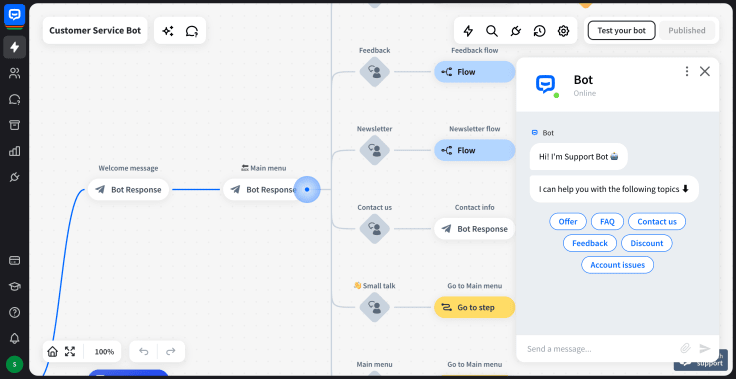
Task: Select the Contact us user input diamond
Action: (x=375, y=229)
